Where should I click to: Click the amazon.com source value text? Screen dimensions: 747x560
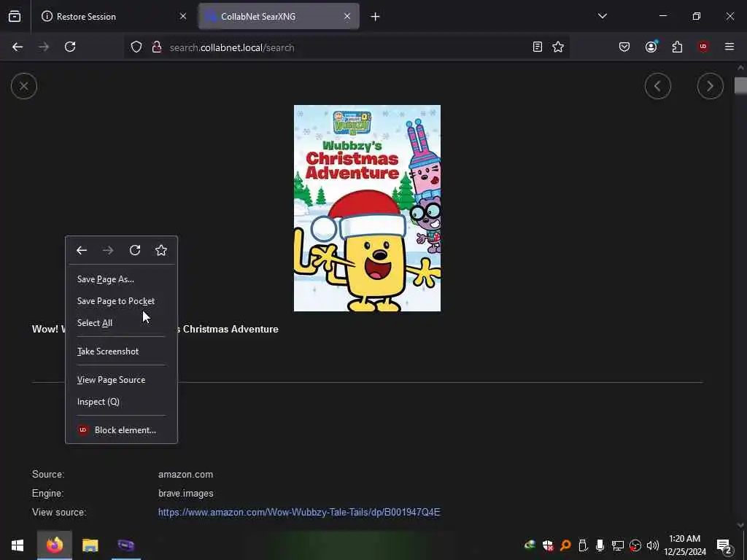pyautogui.click(x=185, y=474)
